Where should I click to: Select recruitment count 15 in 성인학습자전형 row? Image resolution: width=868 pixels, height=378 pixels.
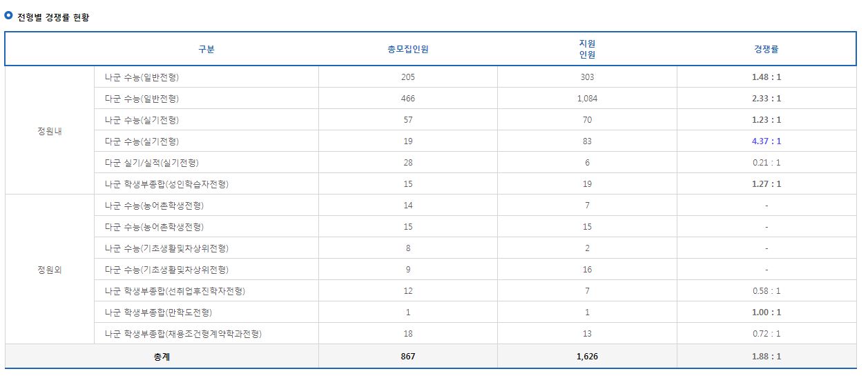tap(408, 184)
